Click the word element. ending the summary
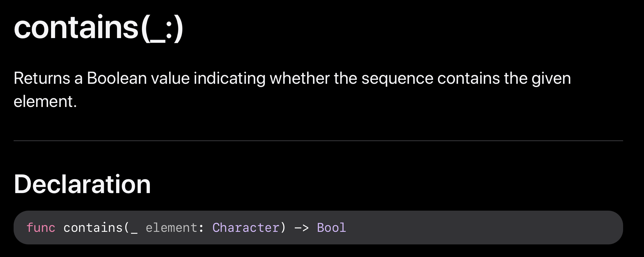Screen dimensions: 644x257 (45, 101)
